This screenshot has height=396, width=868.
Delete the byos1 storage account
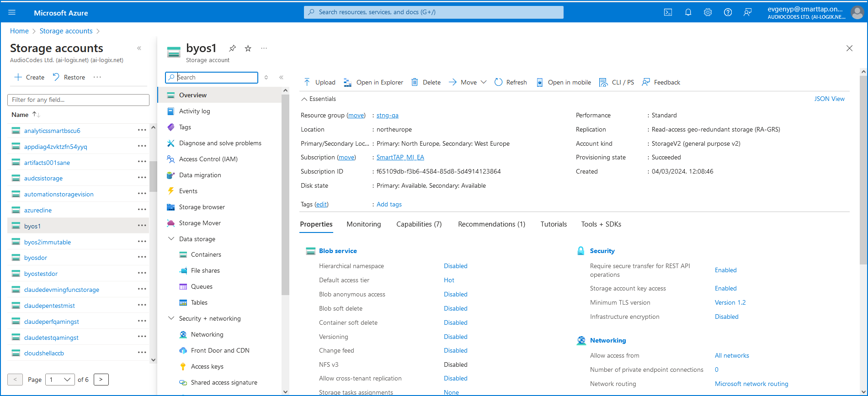tap(426, 82)
